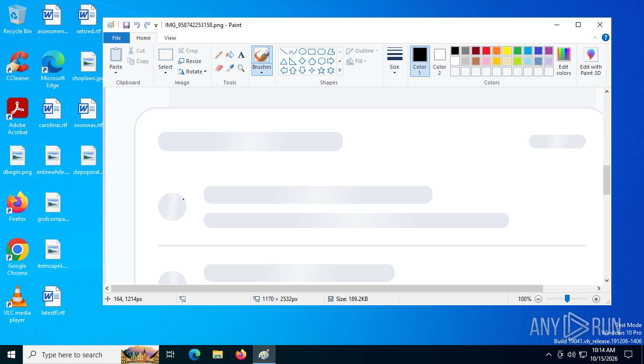Click the vertical scrollbar thumb in Paint

click(x=607, y=180)
